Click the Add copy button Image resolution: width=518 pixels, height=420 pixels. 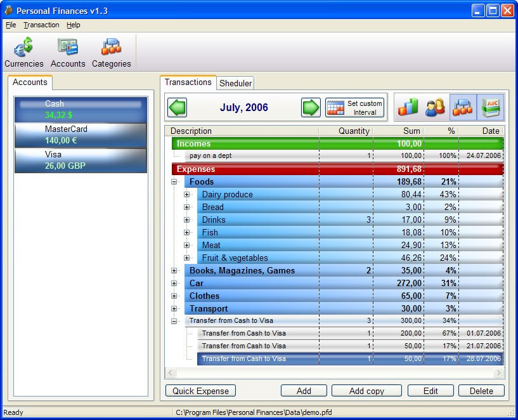point(366,391)
